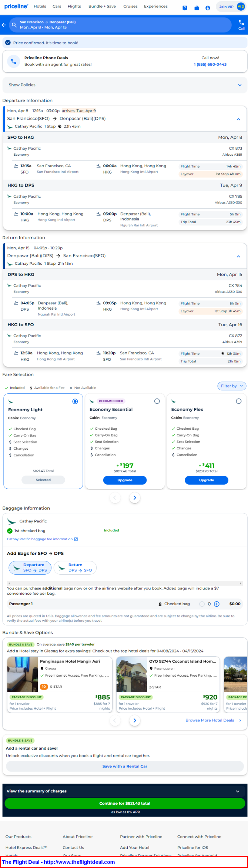Open the help question mark icon
The image size is (248, 868).
(x=185, y=8)
